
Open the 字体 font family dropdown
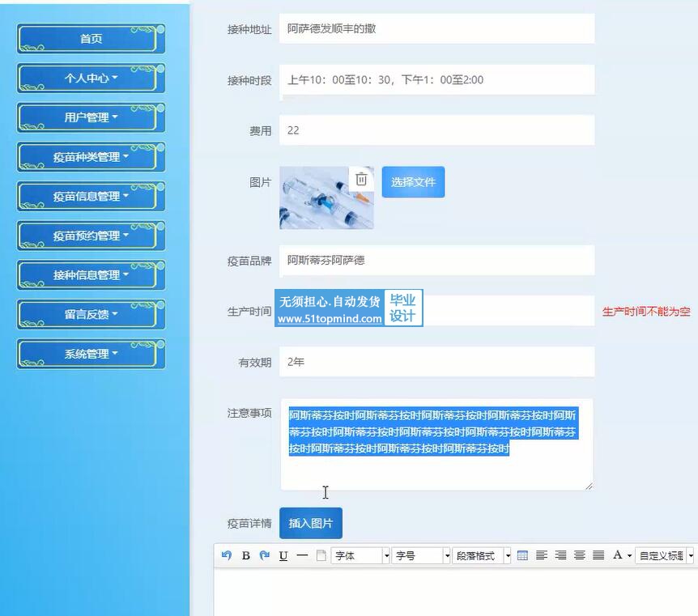(360, 555)
